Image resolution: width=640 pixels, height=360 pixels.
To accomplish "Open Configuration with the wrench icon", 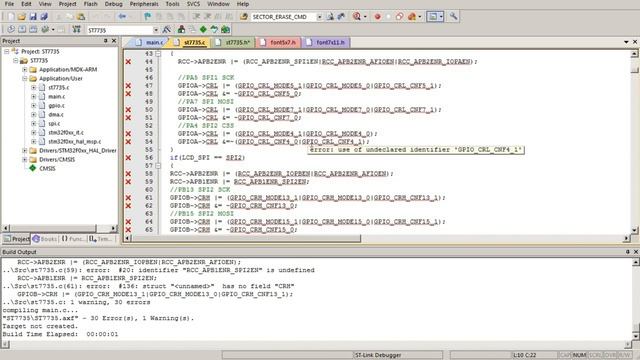I will click(453, 17).
